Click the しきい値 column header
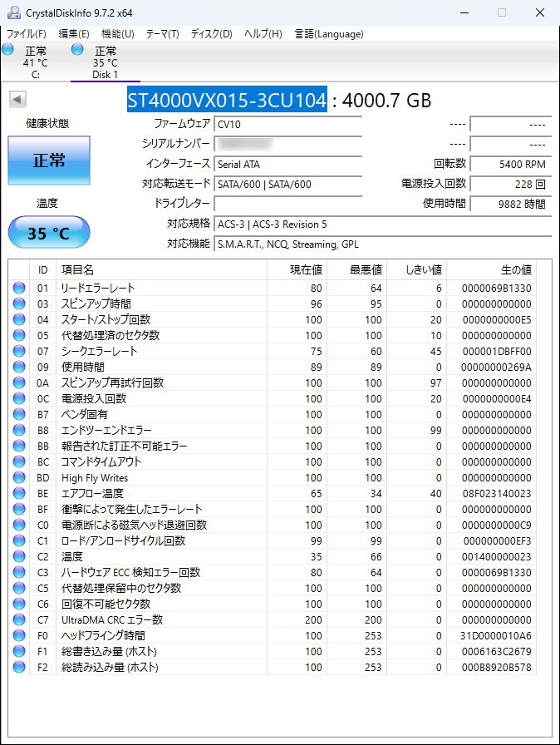Viewport: 560px width, 745px height. (417, 270)
